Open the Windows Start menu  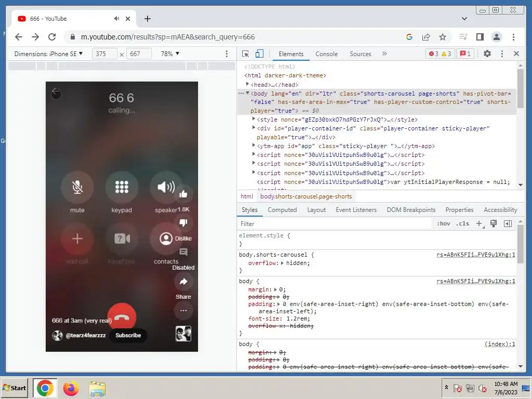[x=14, y=388]
